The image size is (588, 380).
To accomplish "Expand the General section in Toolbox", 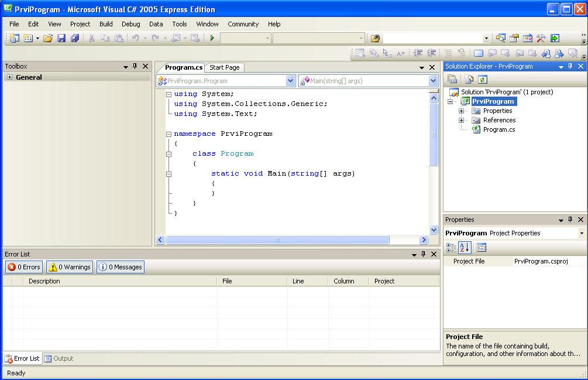I will tap(10, 77).
